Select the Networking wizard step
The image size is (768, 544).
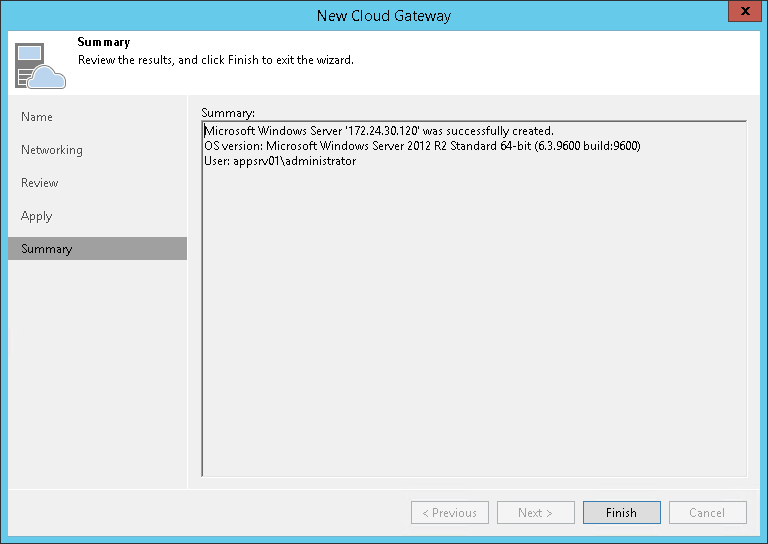[52, 150]
